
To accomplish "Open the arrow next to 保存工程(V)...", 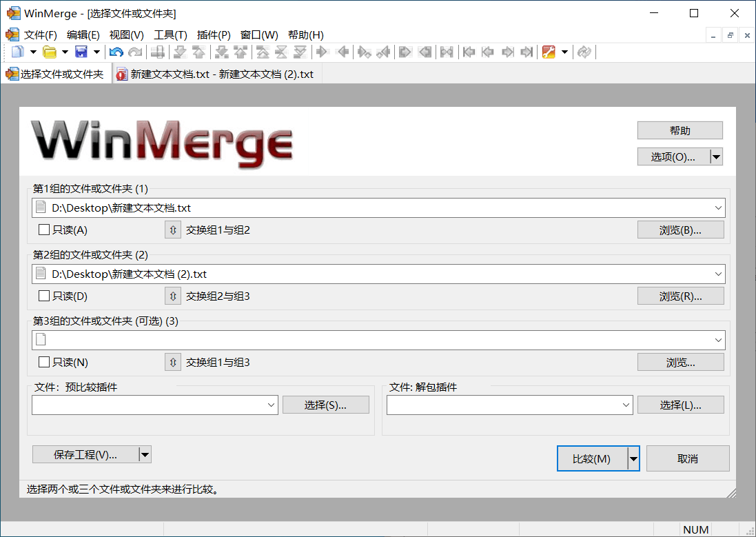I will (145, 454).
